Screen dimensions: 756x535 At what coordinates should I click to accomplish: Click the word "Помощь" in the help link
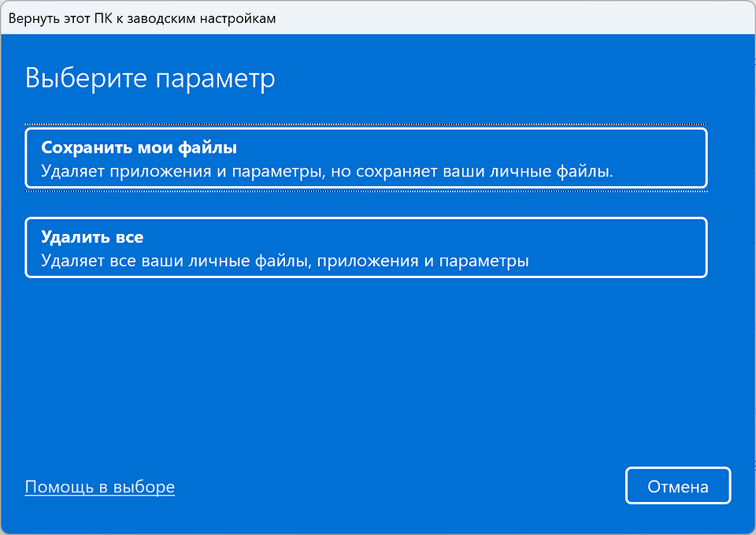[59, 487]
